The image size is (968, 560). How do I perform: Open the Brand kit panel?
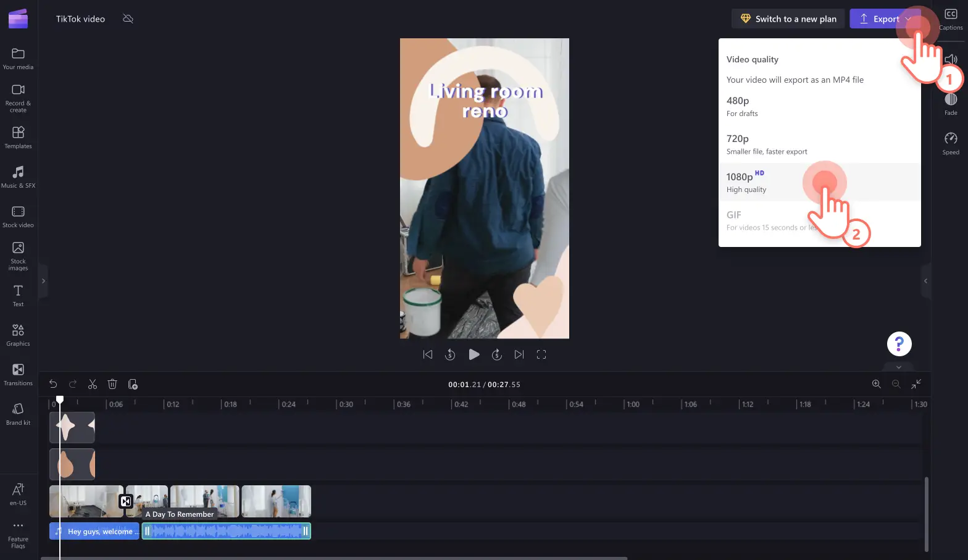(x=18, y=414)
